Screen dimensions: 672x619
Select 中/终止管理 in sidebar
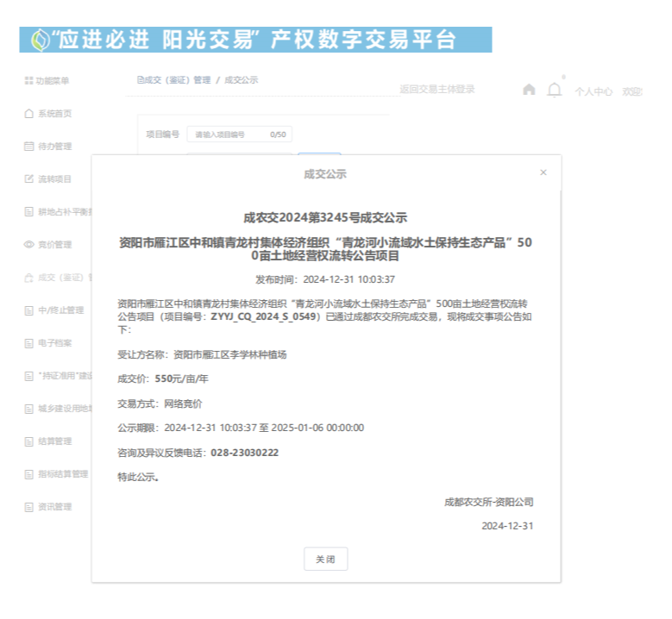point(60,310)
